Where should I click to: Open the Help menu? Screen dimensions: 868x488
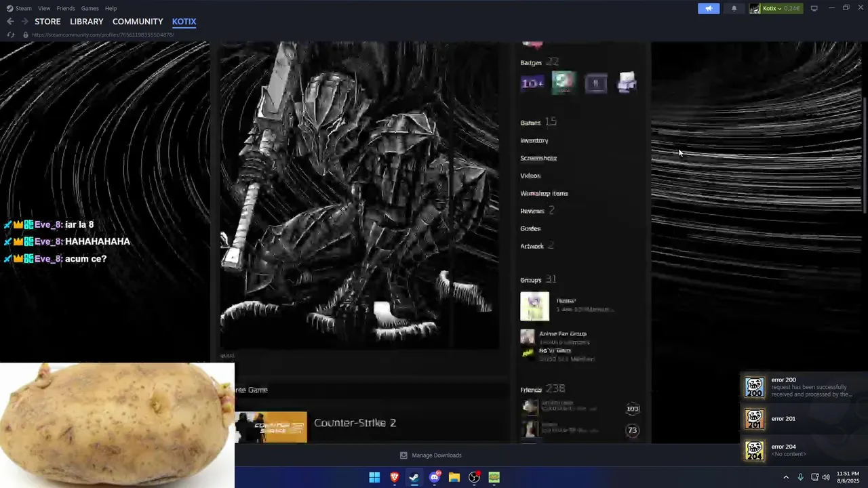[x=111, y=8]
